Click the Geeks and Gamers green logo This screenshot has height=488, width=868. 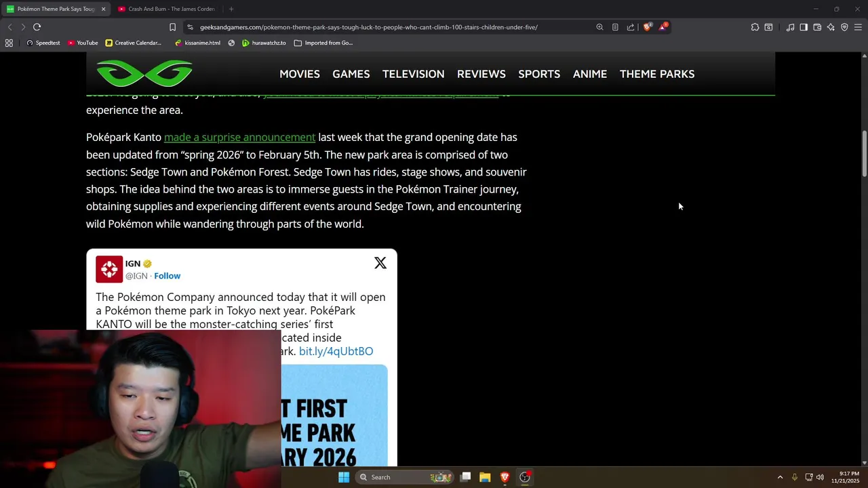point(144,74)
